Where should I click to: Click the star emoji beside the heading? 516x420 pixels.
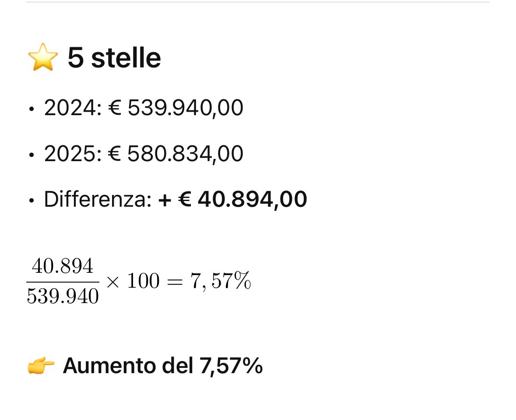click(x=42, y=58)
